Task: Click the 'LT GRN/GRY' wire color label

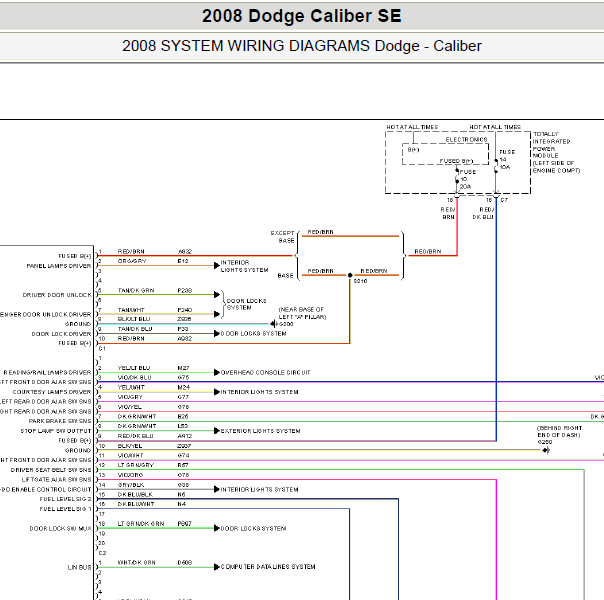Action: pos(136,465)
